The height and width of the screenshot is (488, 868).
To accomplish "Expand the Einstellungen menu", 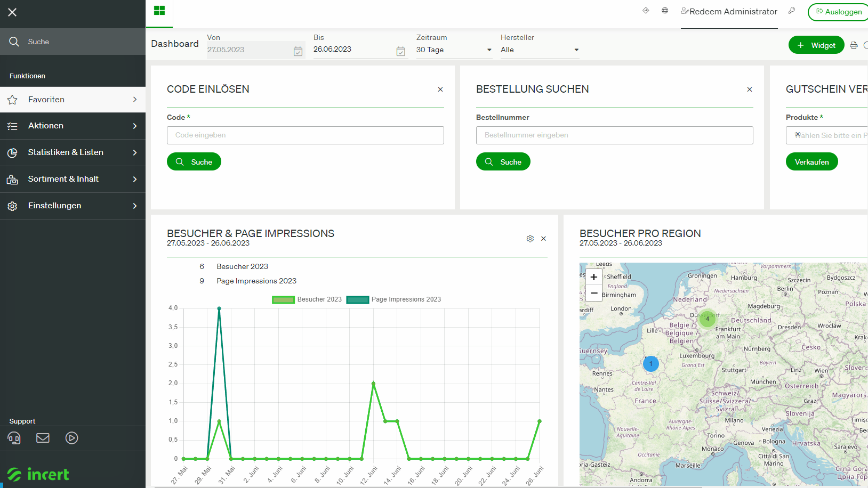I will pyautogui.click(x=73, y=206).
